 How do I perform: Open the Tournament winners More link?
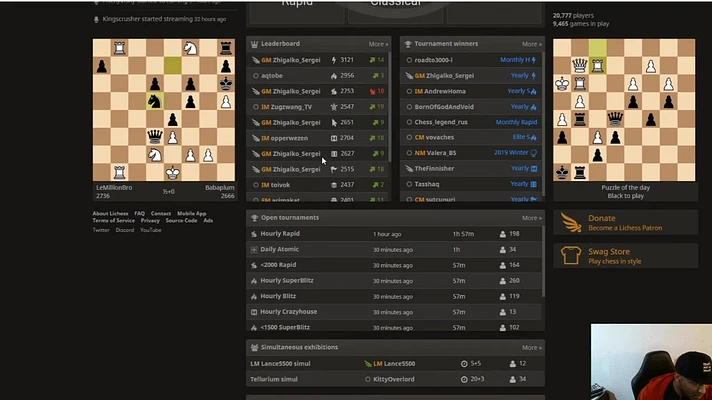(532, 44)
